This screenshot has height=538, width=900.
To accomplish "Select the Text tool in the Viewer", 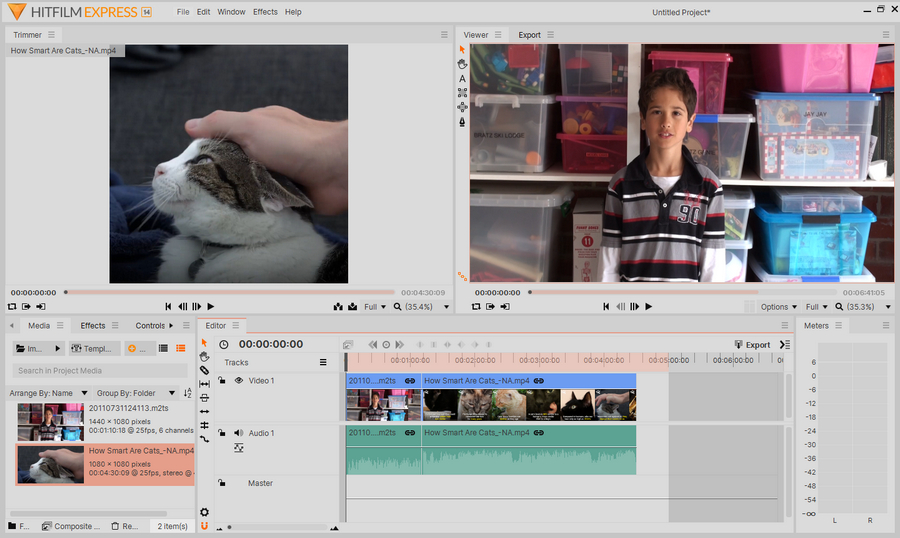I will tap(462, 78).
